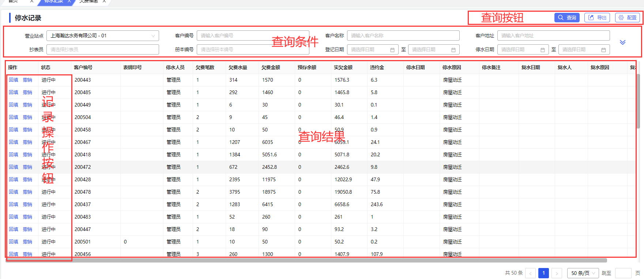Viewport: 644px width, 279px height.
Task: Open the 营业站点 dropdown
Action: coord(103,36)
